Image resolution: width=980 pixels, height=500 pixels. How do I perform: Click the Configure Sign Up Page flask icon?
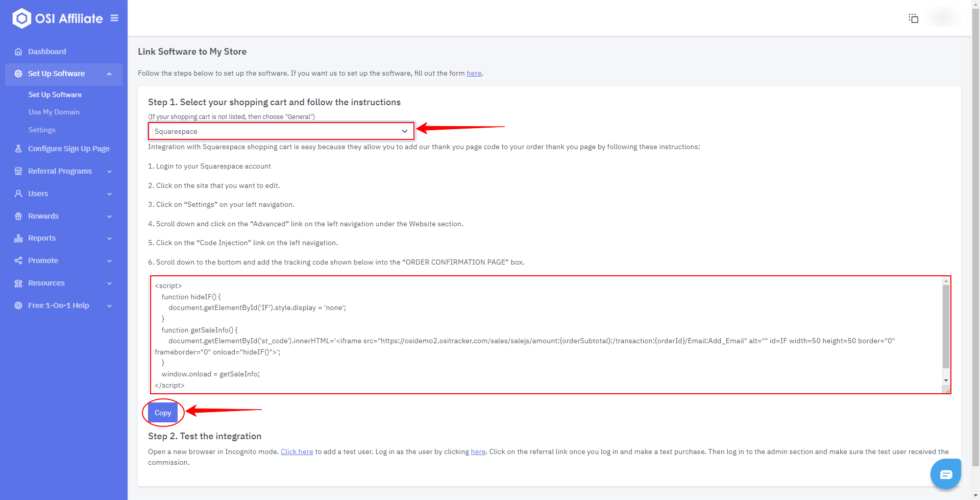(x=18, y=149)
